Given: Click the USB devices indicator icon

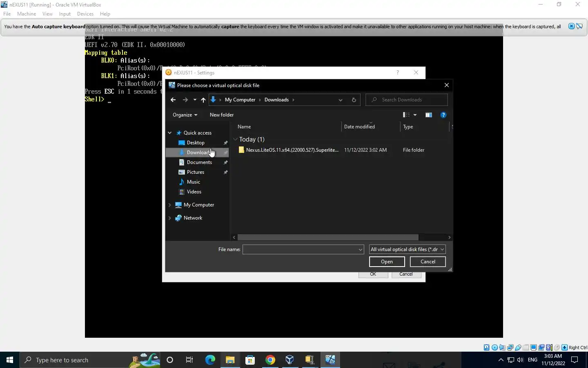Looking at the screenshot, I should 518,348.
